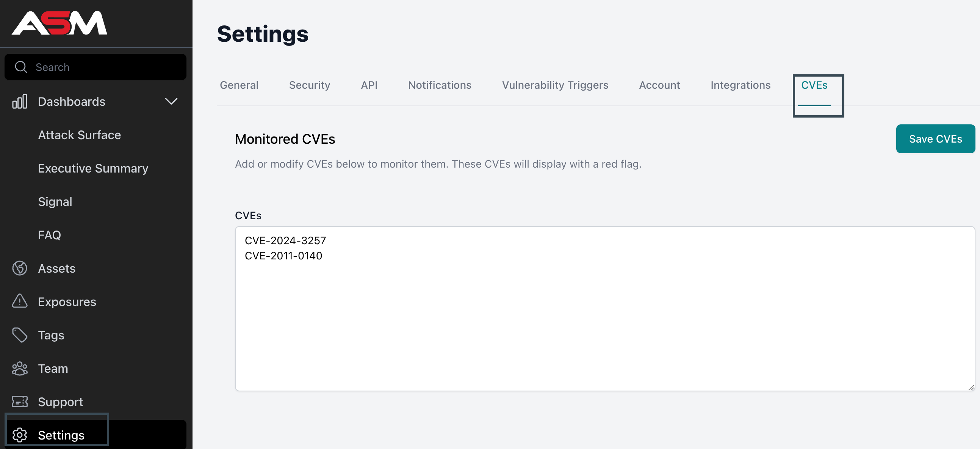Open the Executive Summary dashboard
Viewport: 980px width, 449px height.
point(93,168)
